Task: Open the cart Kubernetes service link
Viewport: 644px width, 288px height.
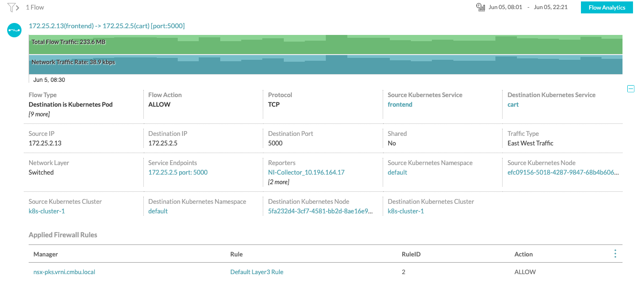Action: [x=513, y=104]
